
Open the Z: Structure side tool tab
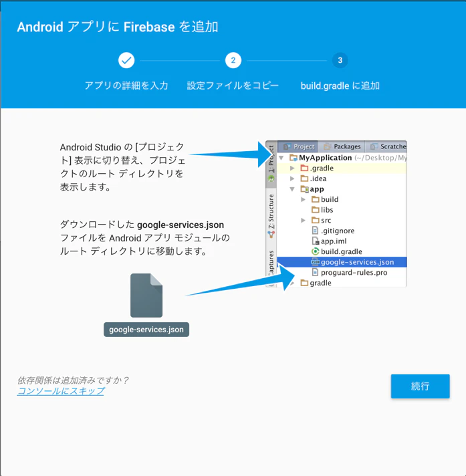[271, 215]
